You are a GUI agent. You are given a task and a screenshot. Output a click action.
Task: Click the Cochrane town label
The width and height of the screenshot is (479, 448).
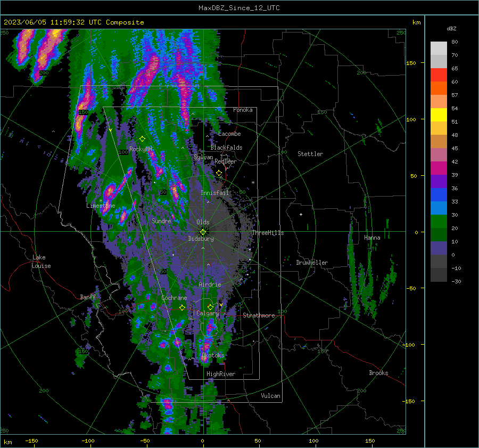pyautogui.click(x=174, y=298)
